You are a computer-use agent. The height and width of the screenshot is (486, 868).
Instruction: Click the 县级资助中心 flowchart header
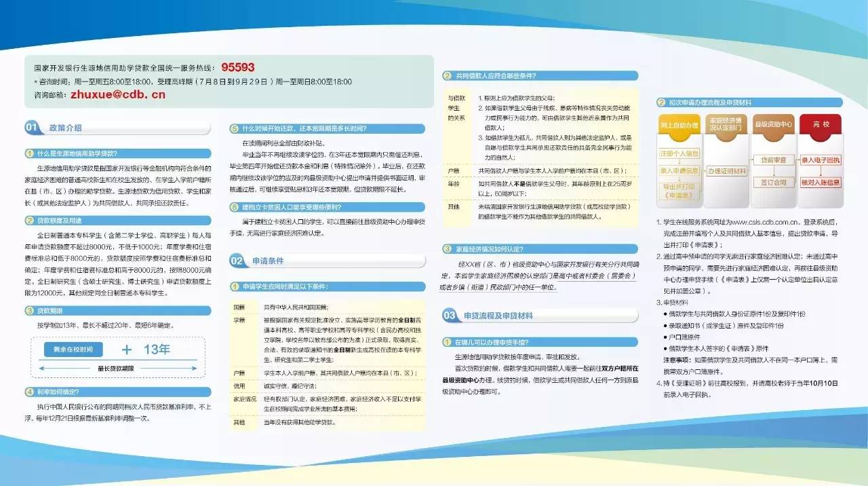(772, 126)
